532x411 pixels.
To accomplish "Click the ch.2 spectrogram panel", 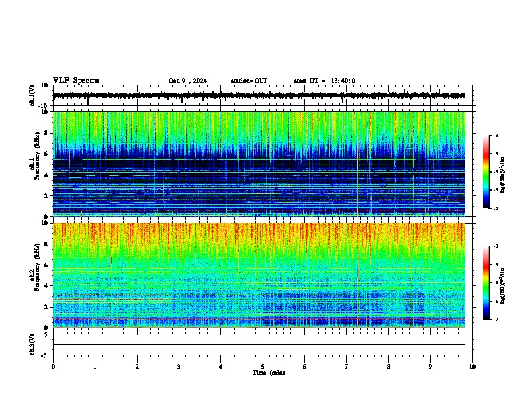I will pos(259,275).
